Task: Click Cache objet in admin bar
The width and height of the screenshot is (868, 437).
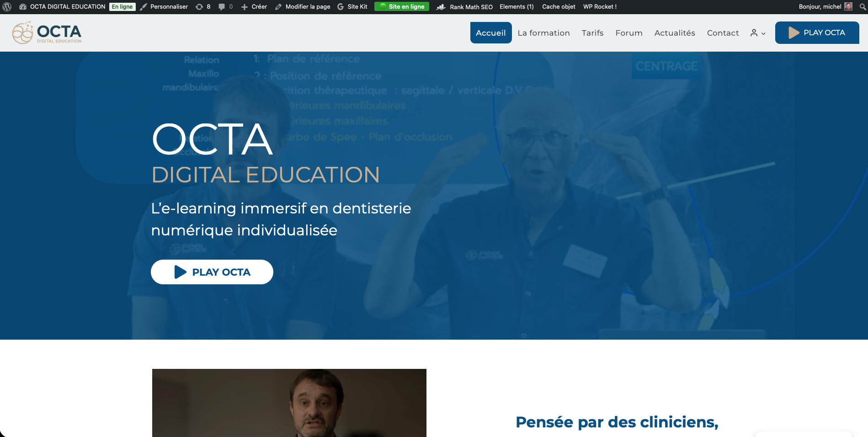Action: [x=559, y=7]
